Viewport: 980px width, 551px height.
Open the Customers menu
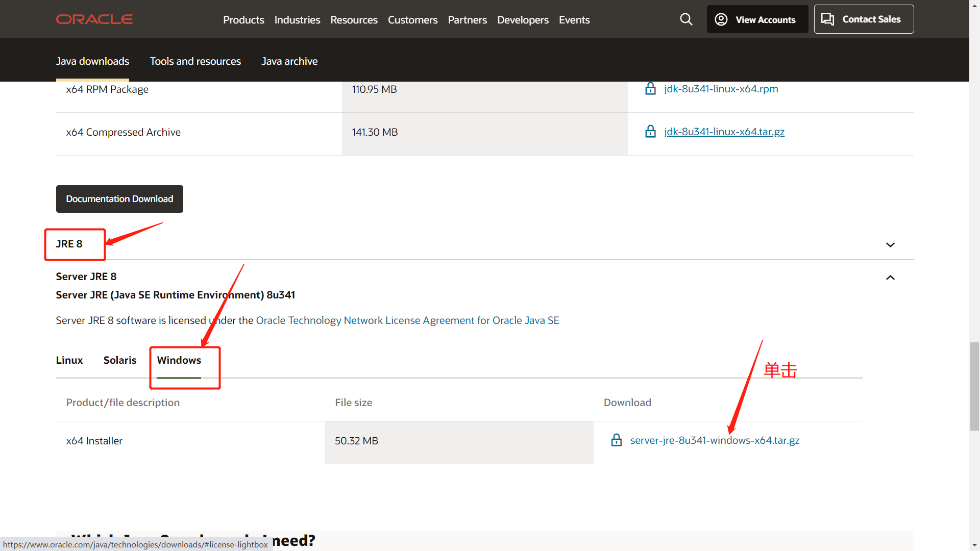coord(412,20)
